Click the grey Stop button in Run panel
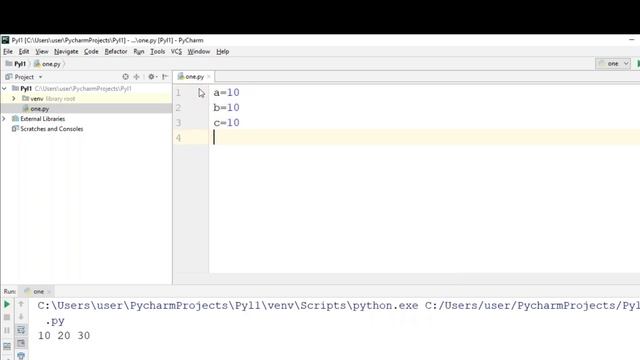Image resolution: width=640 pixels, height=360 pixels. pos(7,317)
